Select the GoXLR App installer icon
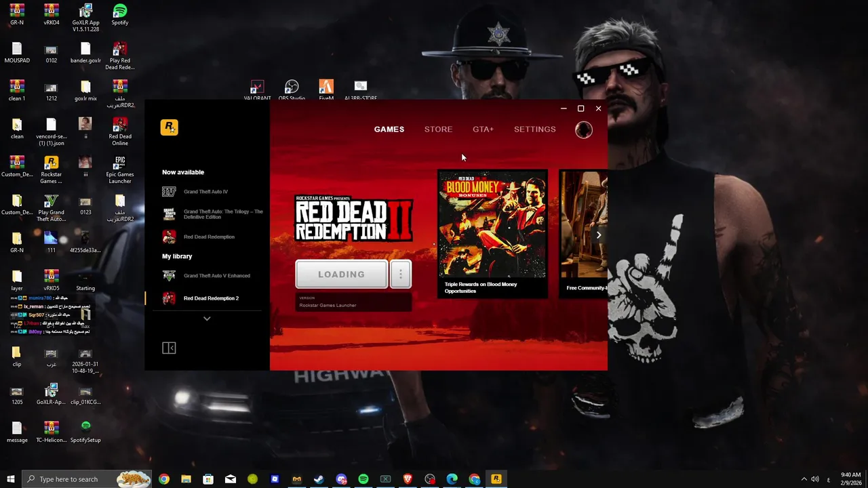 85,18
